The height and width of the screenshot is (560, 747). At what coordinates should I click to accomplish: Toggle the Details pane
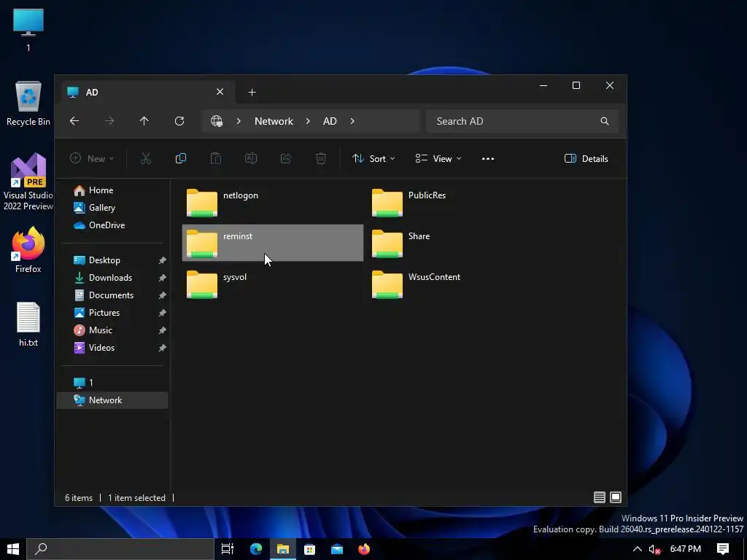tap(586, 158)
